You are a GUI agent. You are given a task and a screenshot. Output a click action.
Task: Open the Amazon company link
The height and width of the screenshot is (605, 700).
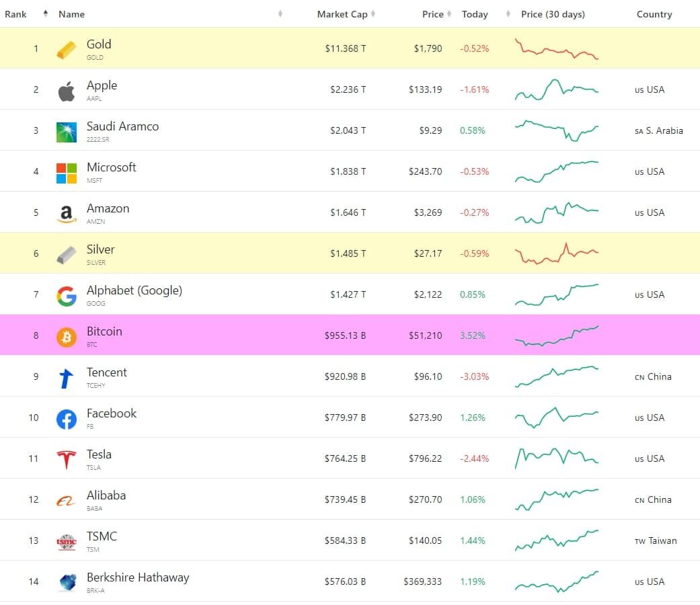[x=108, y=208]
